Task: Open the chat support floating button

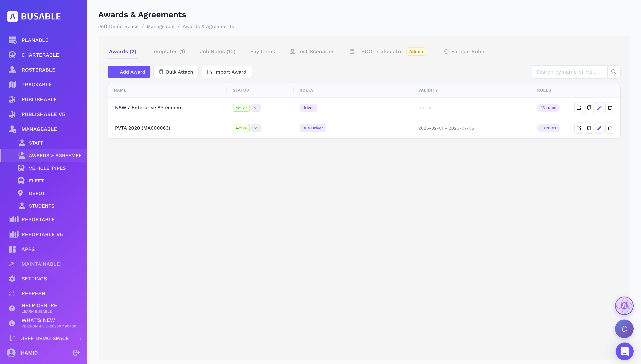Action: pos(624,351)
